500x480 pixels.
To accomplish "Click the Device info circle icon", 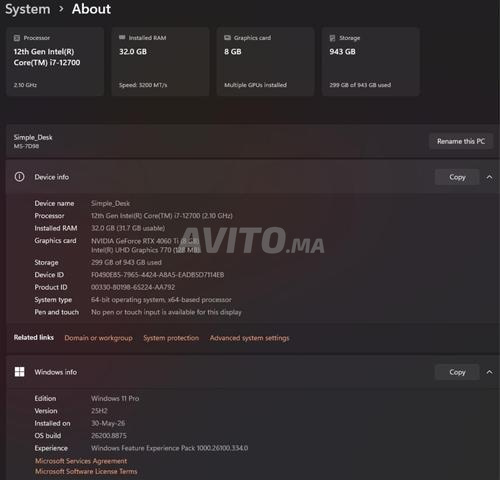I will (x=19, y=177).
